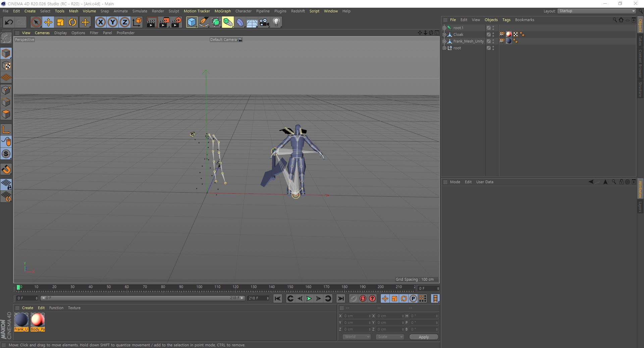Go to start of animation
Screen dimensions: 644x348
click(x=278, y=298)
